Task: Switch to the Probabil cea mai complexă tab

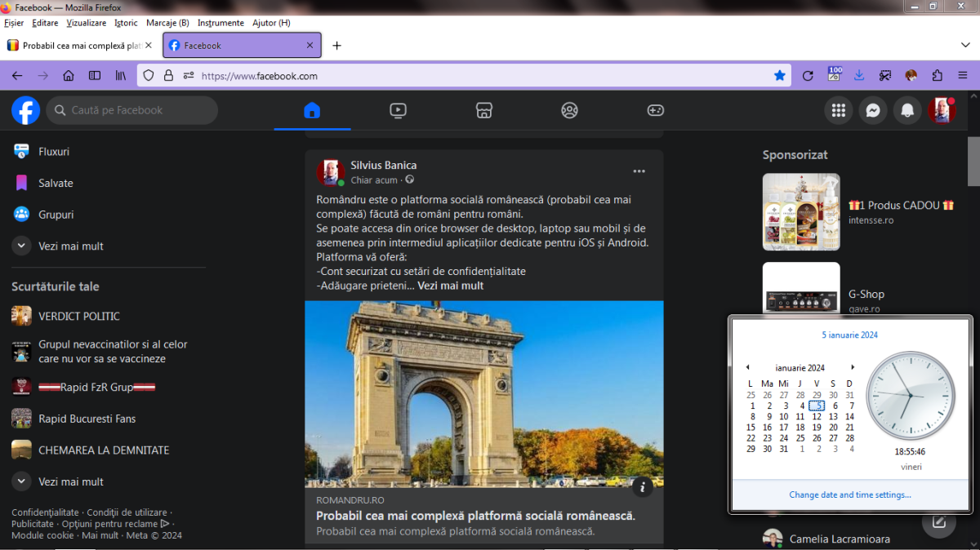Action: (80, 46)
